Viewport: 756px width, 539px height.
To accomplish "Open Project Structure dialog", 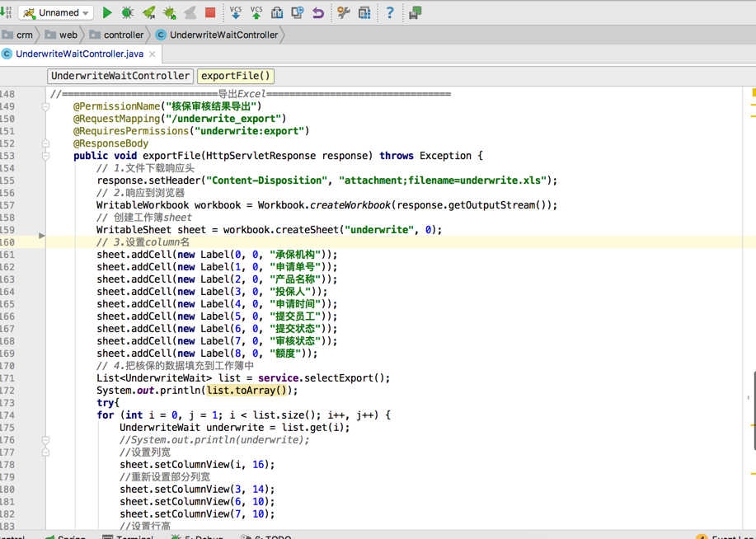I will 364,12.
